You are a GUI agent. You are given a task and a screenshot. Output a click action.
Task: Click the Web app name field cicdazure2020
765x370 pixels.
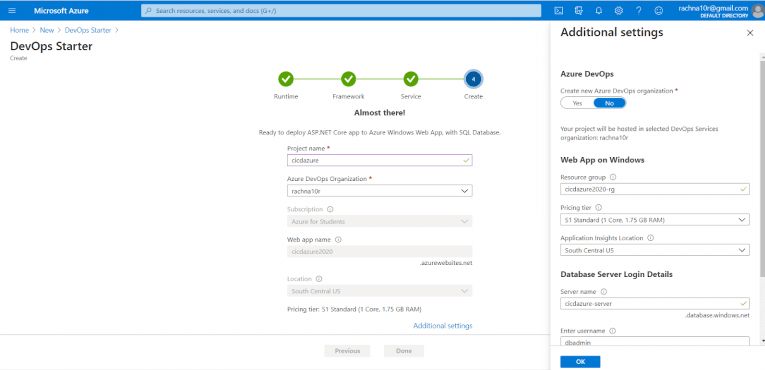click(x=380, y=251)
